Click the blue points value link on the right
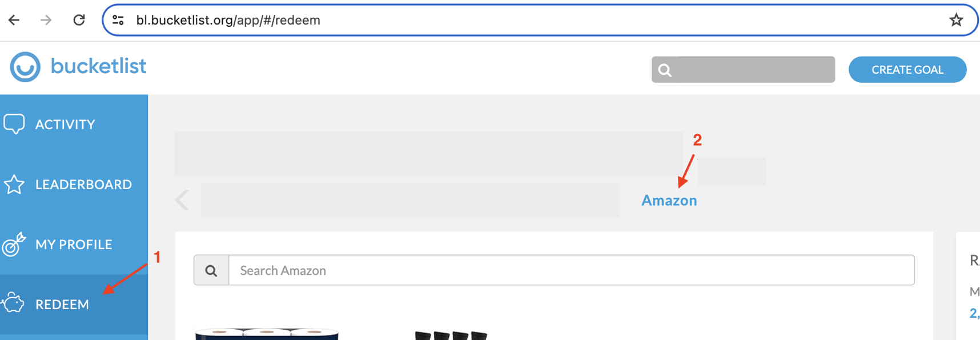This screenshot has height=340, width=980. coord(974,313)
